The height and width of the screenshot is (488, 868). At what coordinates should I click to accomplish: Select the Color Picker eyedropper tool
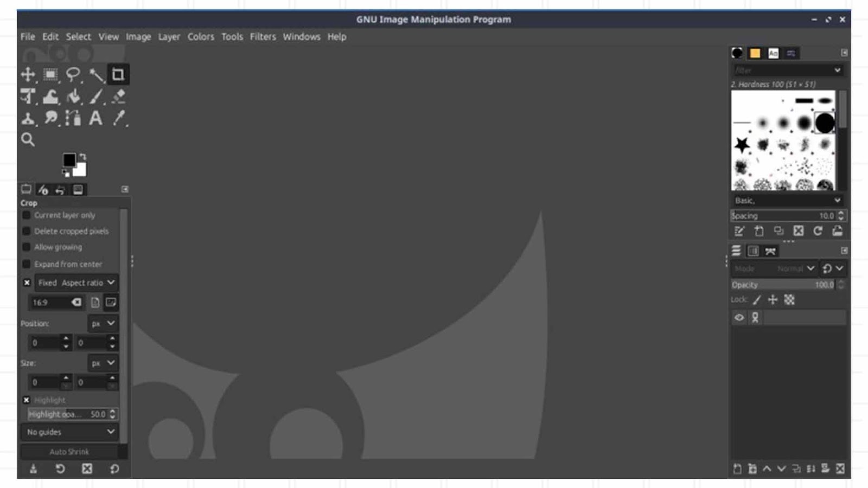coord(118,118)
